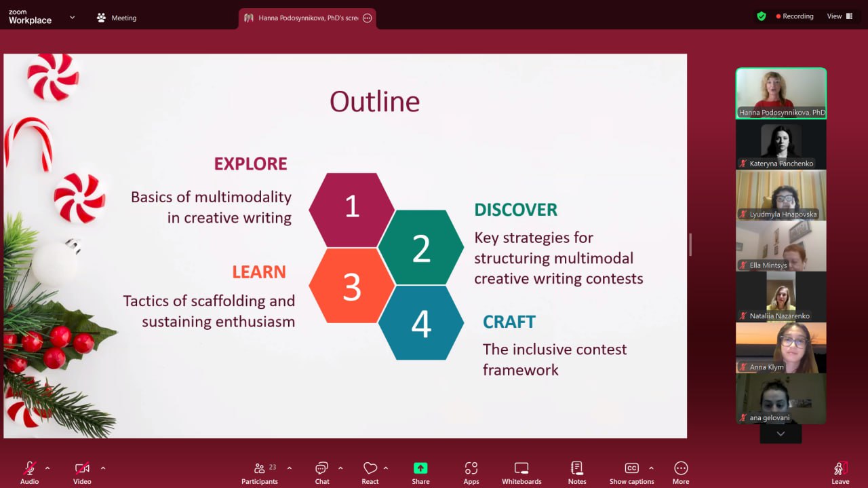This screenshot has width=868, height=488.
Task: Select Kateryna Panchenko's video thumbnail
Action: 781,145
